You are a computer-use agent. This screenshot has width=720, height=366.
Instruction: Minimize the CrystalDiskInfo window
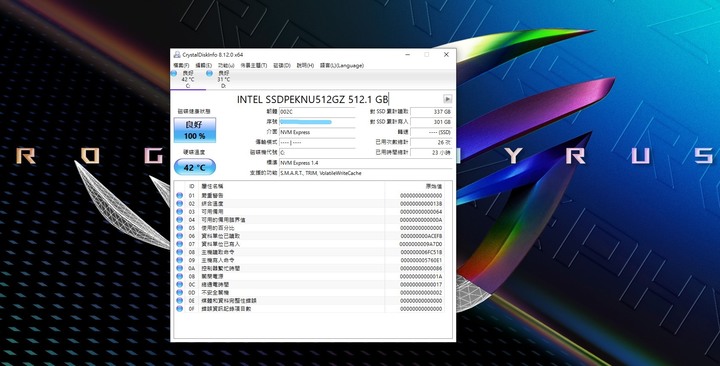click(x=407, y=55)
